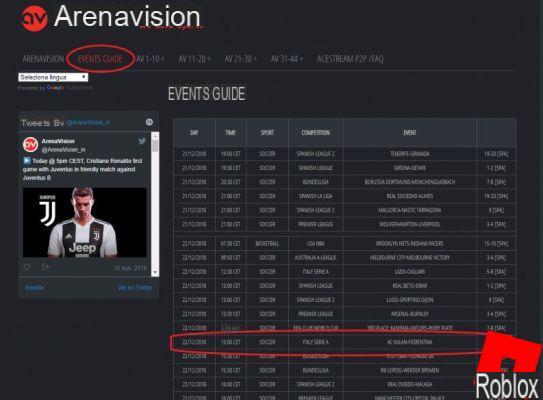The height and width of the screenshot is (400, 543).
Task: Select the MELBOURNE CITY-MELBOURNE VICTORY event cell
Action: [410, 258]
